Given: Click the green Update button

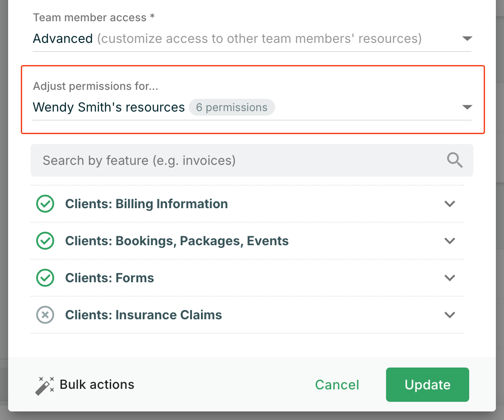Looking at the screenshot, I should pyautogui.click(x=427, y=385).
